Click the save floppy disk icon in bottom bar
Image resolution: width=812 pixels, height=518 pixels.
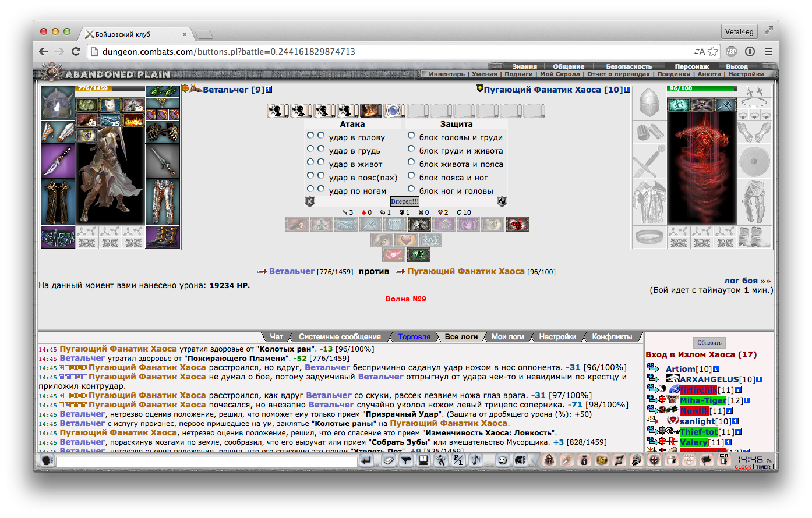pyautogui.click(x=423, y=460)
